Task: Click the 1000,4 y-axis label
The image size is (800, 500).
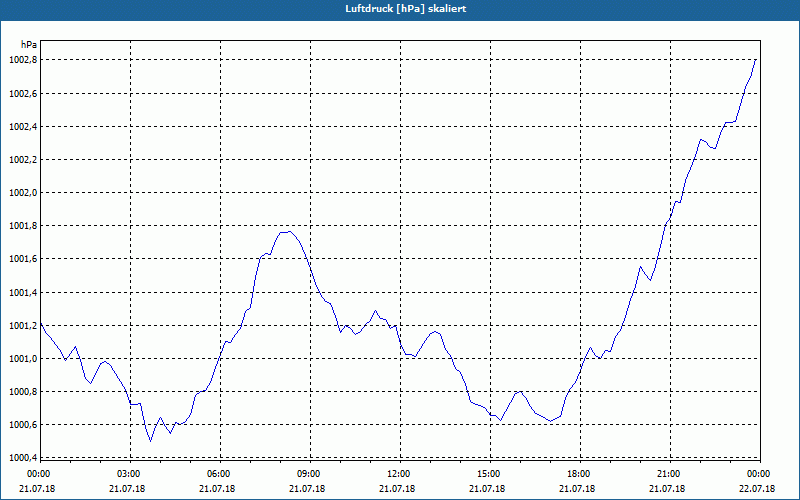Action: [x=23, y=458]
